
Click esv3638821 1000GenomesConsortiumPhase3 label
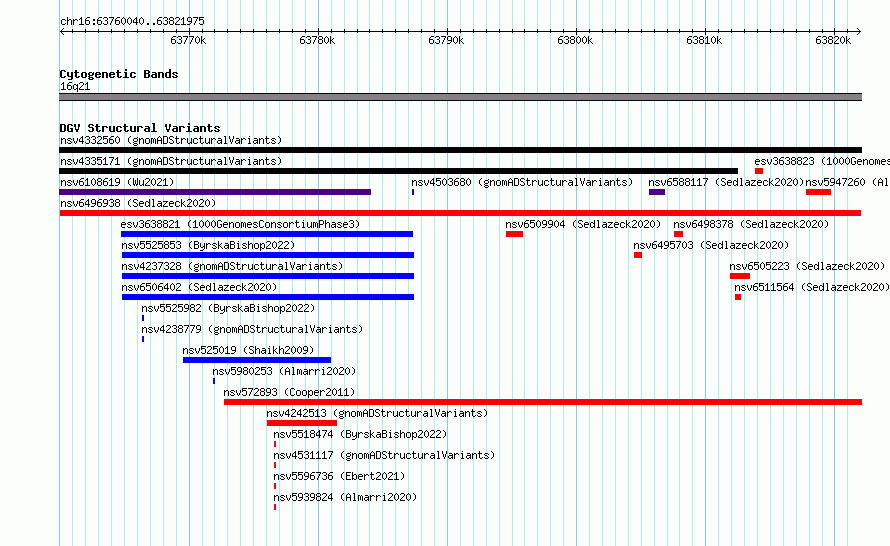pyautogui.click(x=241, y=224)
